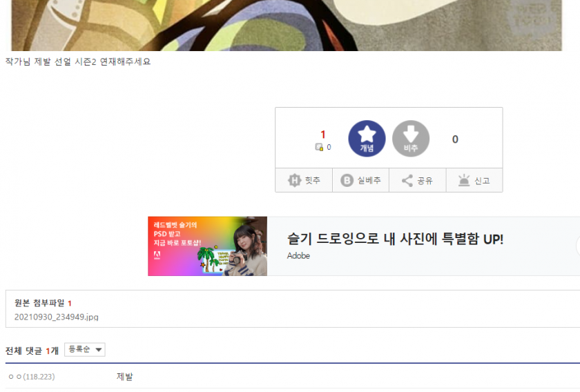Image resolution: width=580 pixels, height=392 pixels.
Task: Open attached file 20210930_234949.jpg
Action: (x=56, y=317)
